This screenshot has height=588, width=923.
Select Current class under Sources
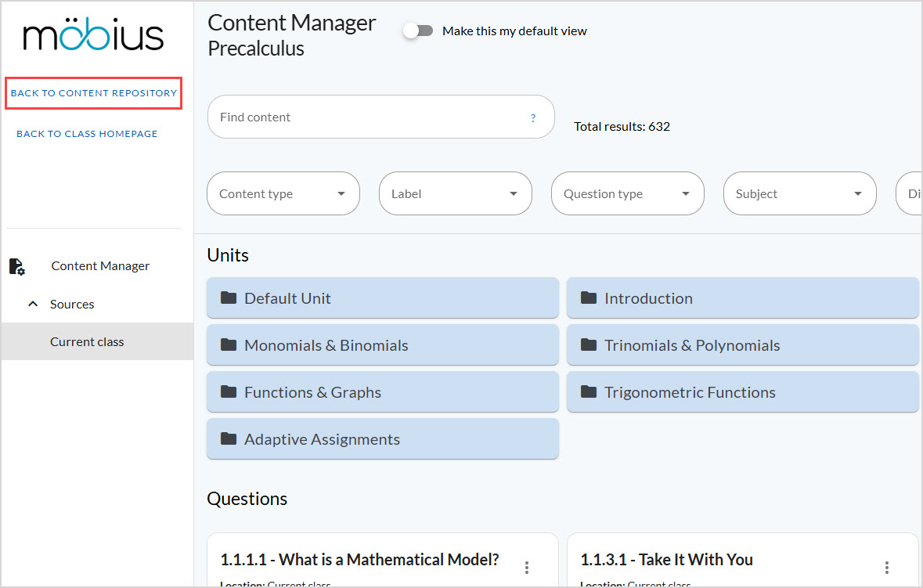87,341
